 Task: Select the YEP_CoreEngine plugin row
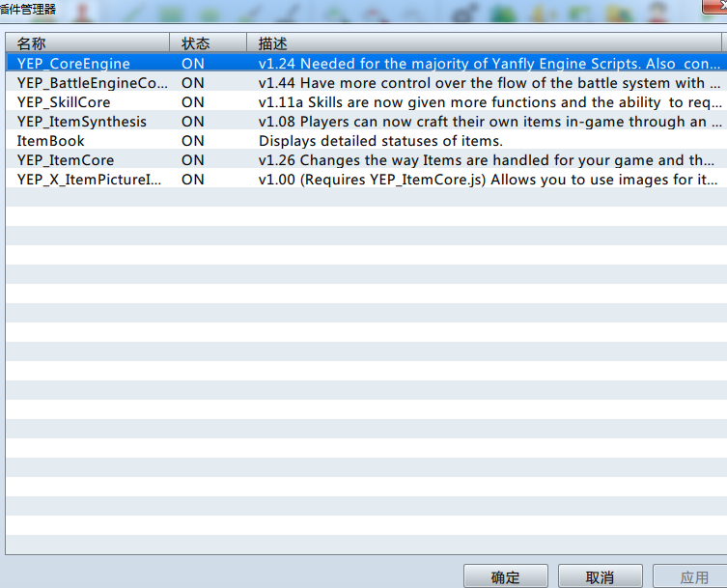(366, 63)
